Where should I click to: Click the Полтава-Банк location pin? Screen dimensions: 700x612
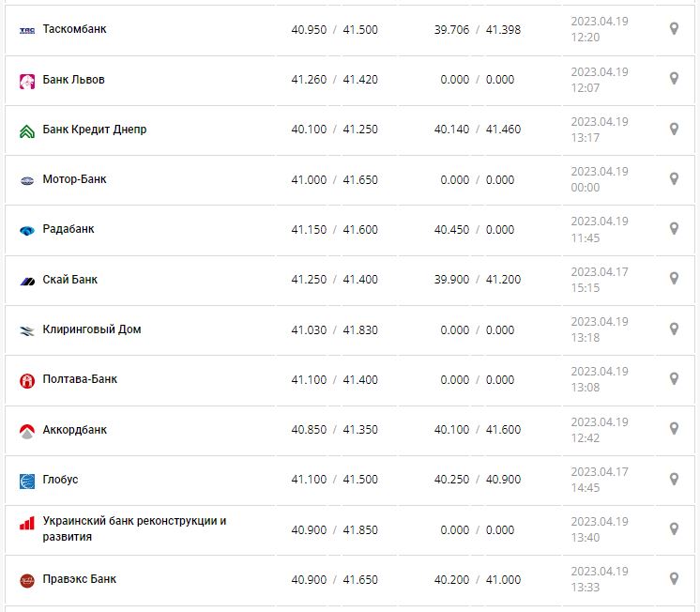[x=674, y=378]
